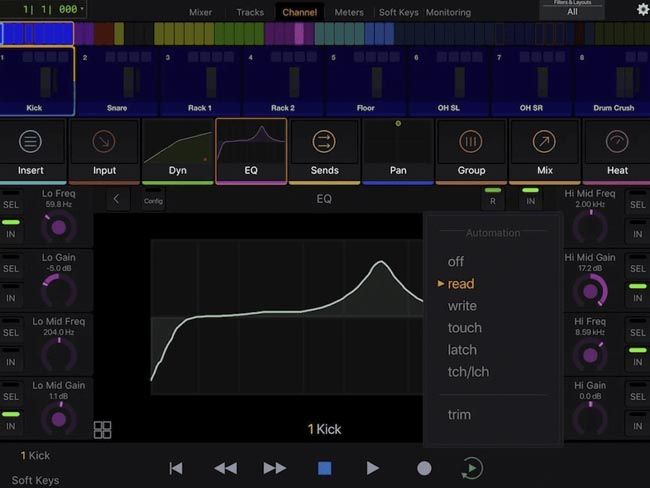This screenshot has width=650, height=488.
Task: Open settings gear icon
Action: pos(643,9)
